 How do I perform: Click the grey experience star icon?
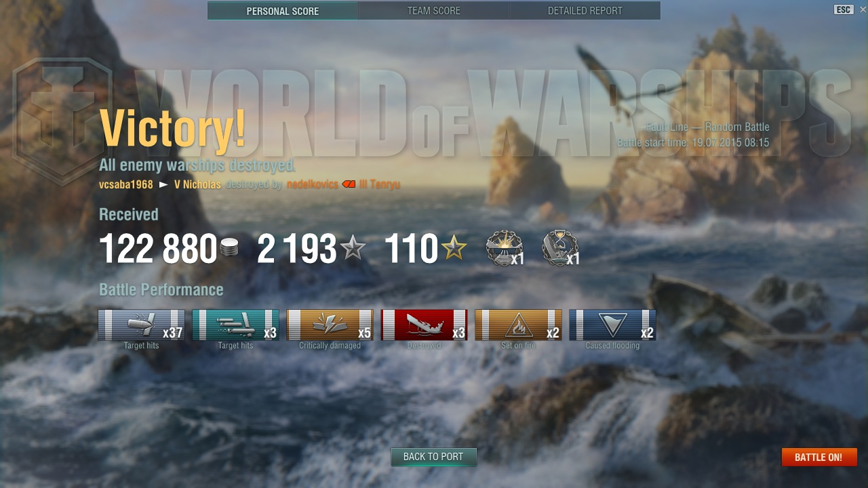coord(353,249)
